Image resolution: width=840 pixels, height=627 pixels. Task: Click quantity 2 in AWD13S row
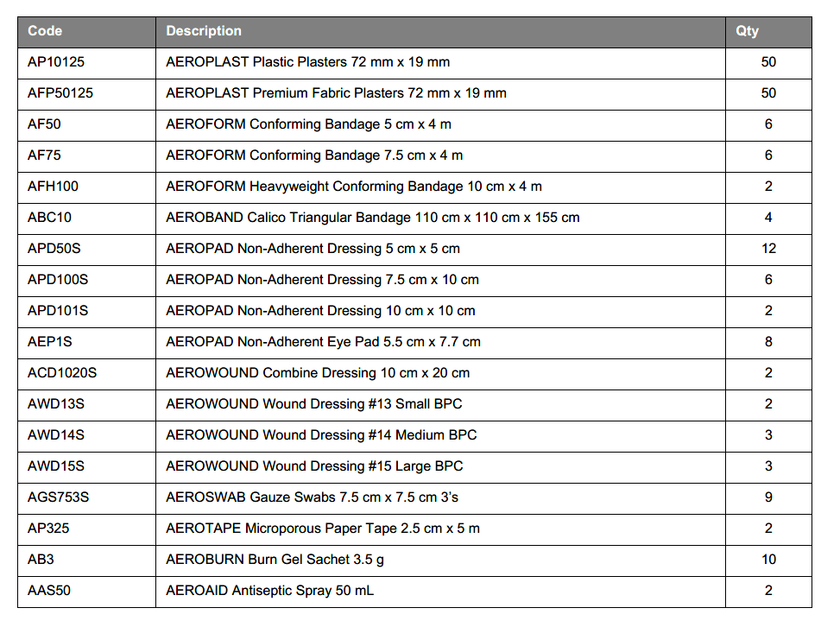click(768, 404)
